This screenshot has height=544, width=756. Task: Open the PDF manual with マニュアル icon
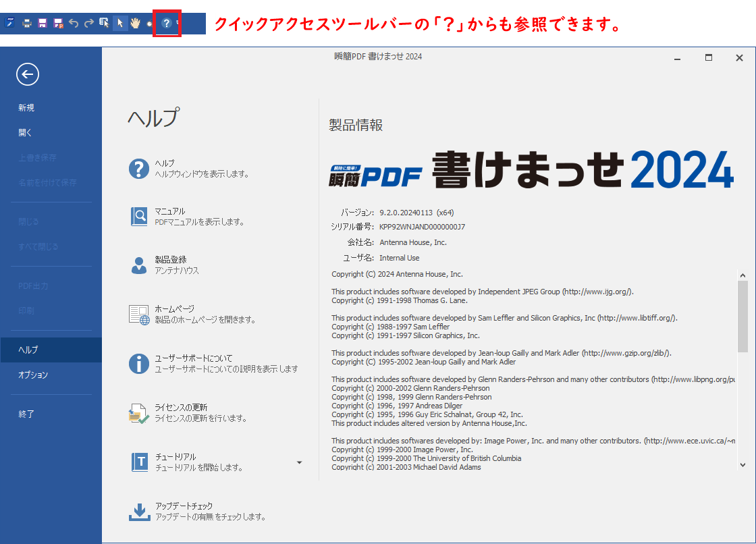[x=139, y=217]
